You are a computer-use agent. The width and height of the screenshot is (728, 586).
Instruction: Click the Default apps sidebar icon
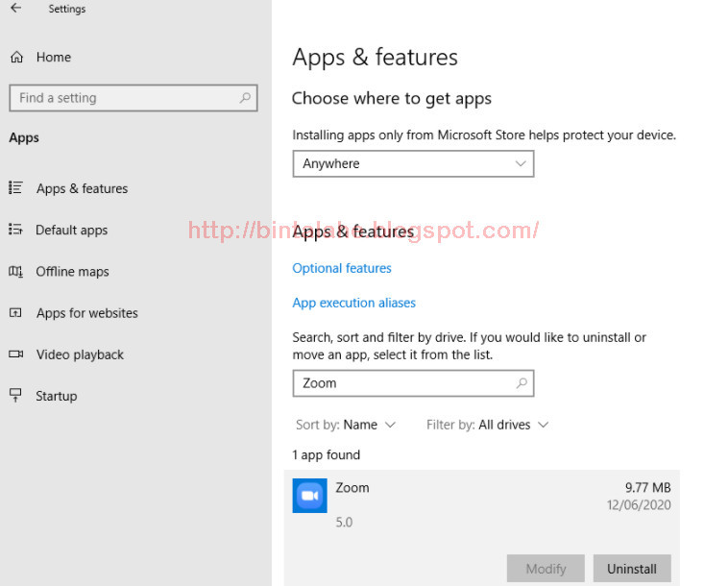pyautogui.click(x=15, y=230)
